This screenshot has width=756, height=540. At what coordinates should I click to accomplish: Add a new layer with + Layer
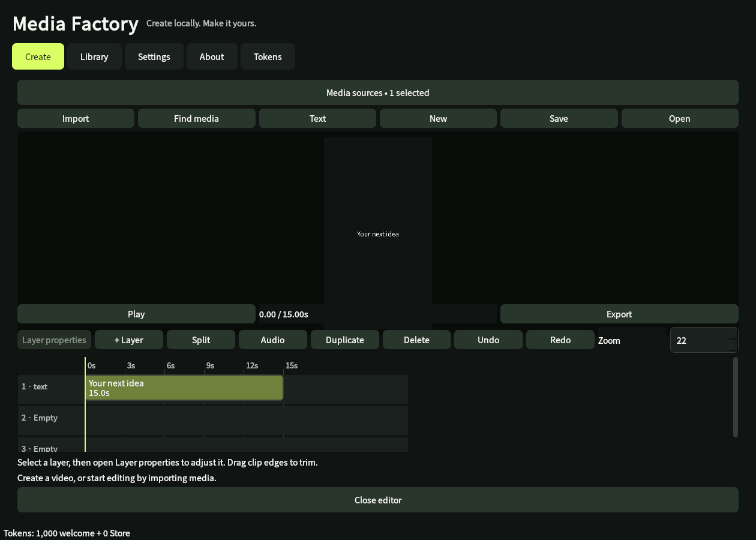click(x=129, y=340)
